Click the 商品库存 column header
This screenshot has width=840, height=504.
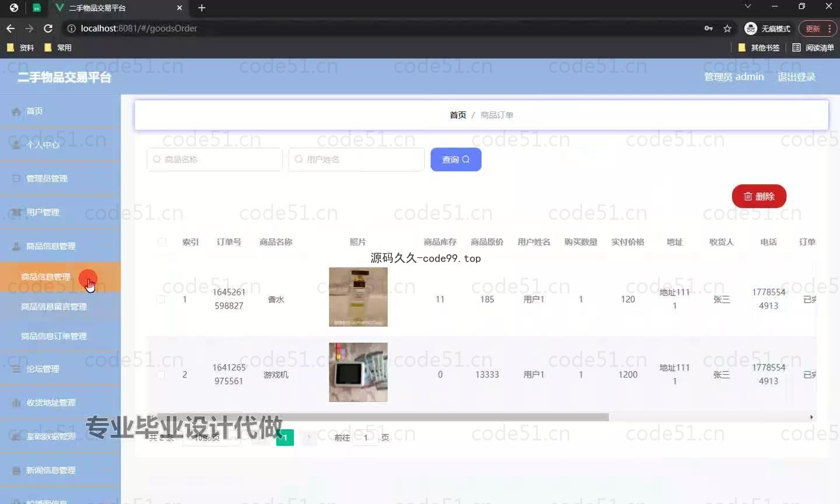click(440, 242)
